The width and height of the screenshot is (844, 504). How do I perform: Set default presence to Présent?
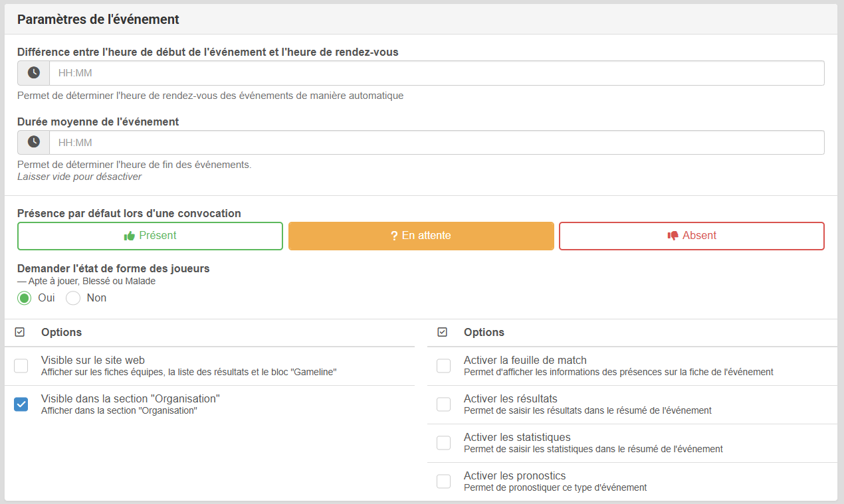click(150, 236)
